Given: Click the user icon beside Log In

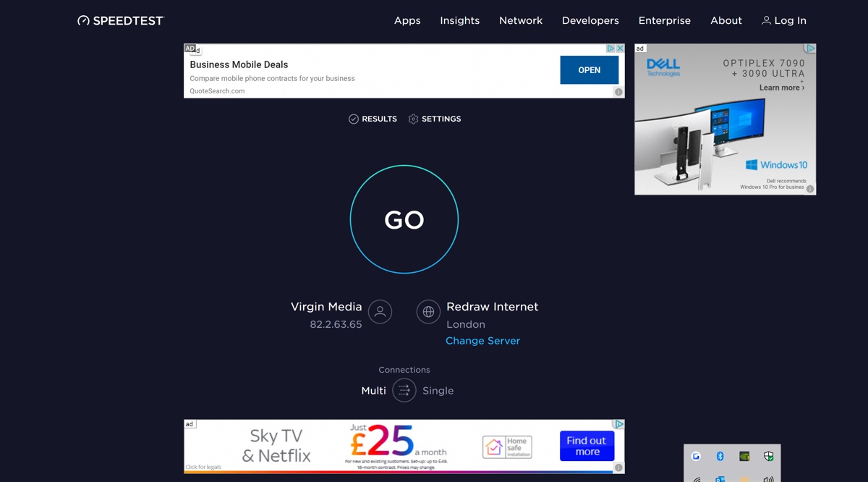Looking at the screenshot, I should click(766, 20).
